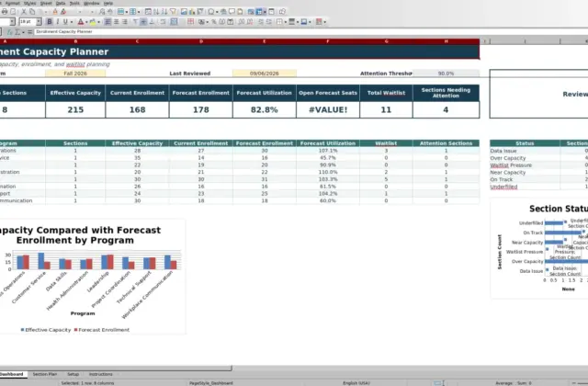Select column C header

(137, 41)
